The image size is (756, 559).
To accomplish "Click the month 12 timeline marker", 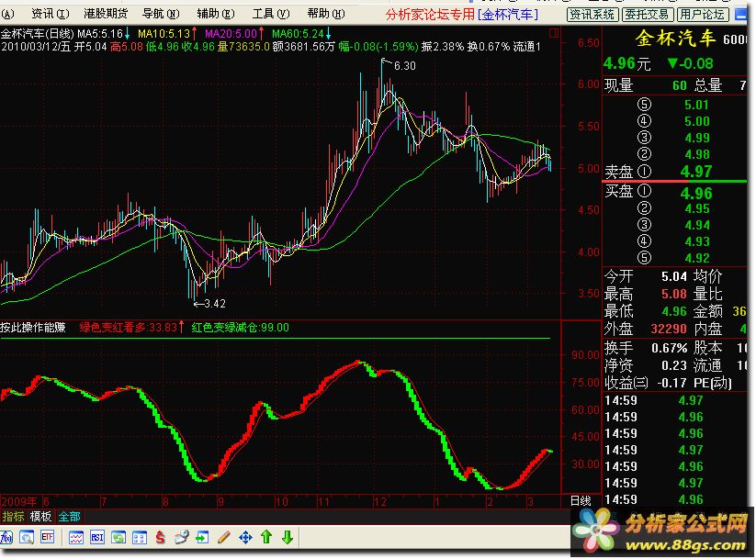I will pos(380,502).
